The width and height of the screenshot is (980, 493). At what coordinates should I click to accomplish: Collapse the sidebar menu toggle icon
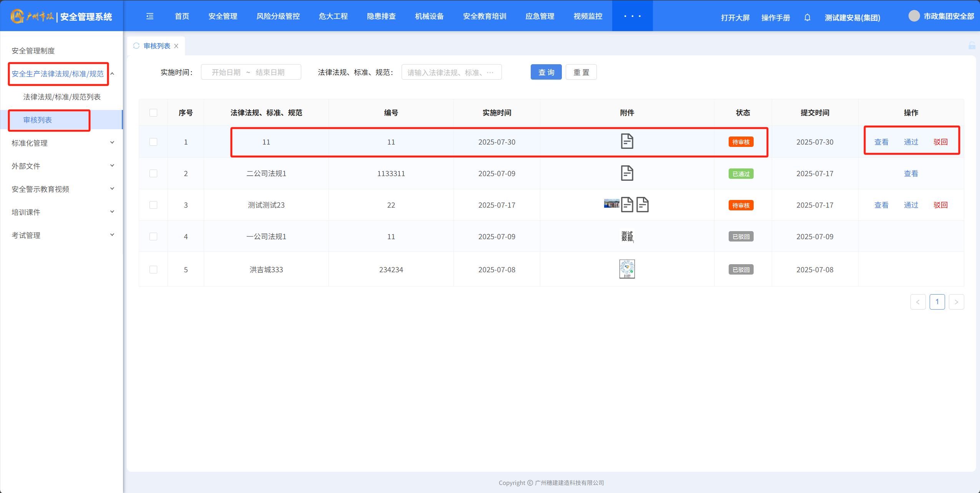click(150, 16)
